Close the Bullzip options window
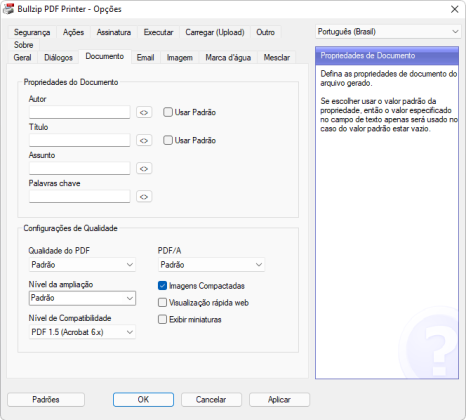 tap(455, 9)
